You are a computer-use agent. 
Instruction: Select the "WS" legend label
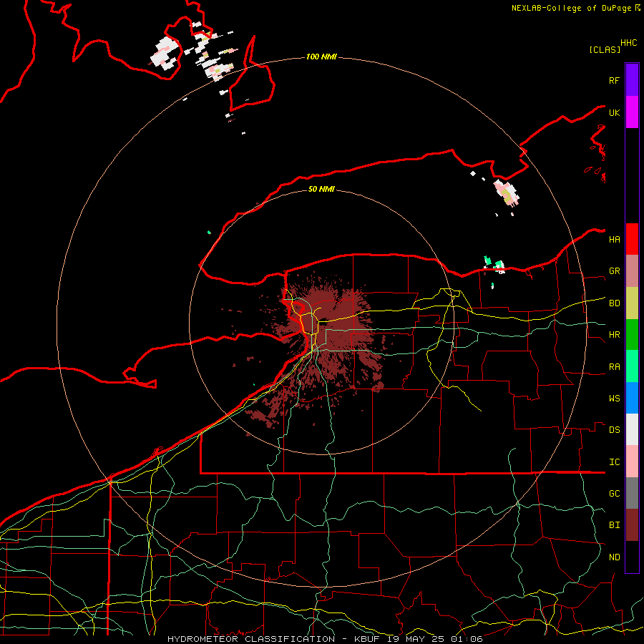tap(614, 398)
